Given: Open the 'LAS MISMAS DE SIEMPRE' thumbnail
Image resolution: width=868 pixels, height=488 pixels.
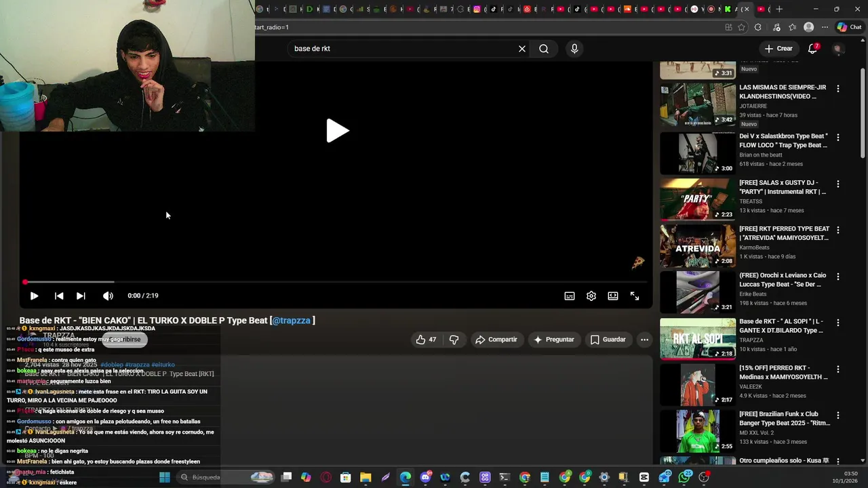Looking at the screenshot, I should (698, 105).
